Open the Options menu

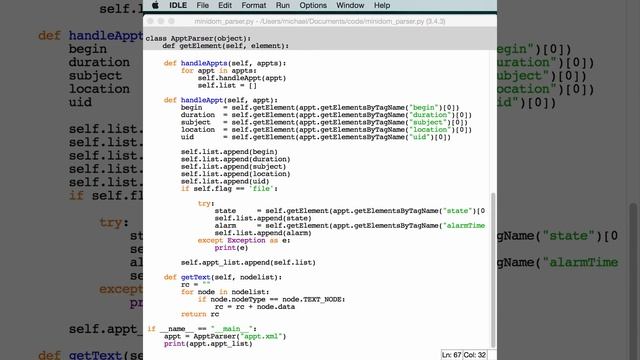coord(313,5)
